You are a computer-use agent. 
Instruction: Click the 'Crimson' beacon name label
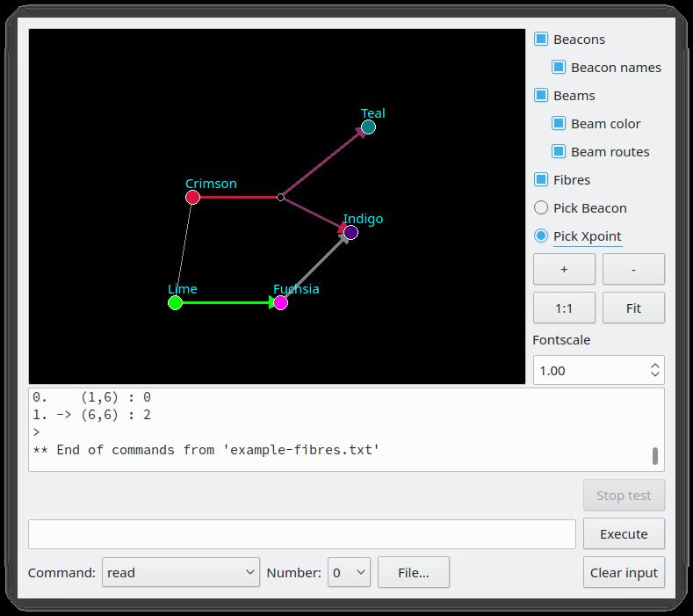coord(211,183)
